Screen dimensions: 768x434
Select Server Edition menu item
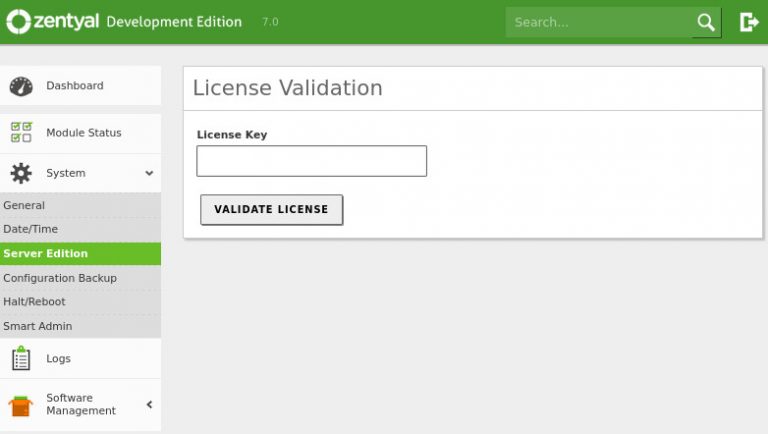[x=45, y=253]
